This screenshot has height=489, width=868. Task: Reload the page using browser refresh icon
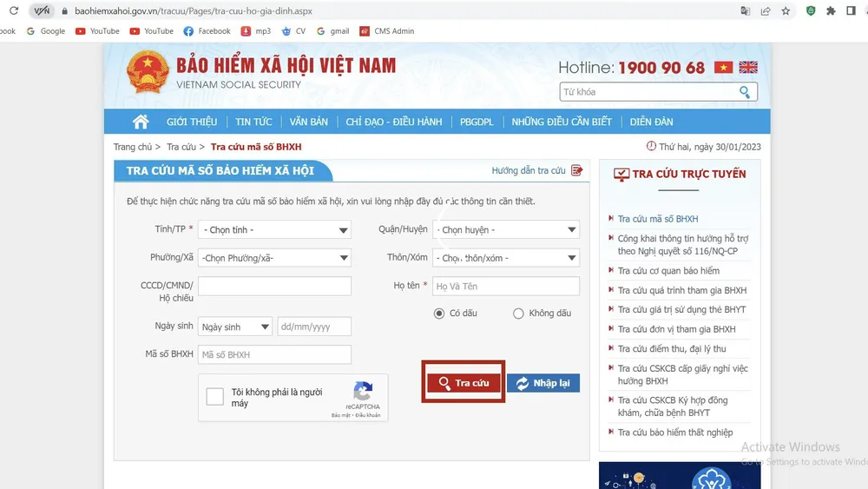tap(13, 11)
